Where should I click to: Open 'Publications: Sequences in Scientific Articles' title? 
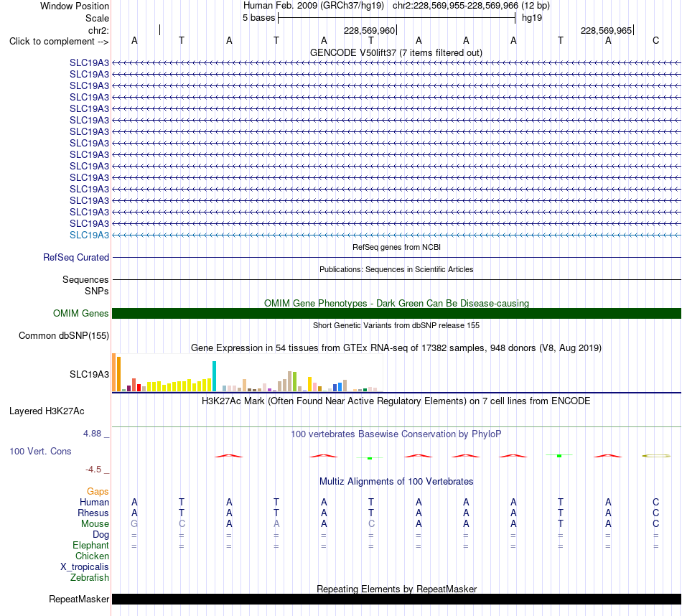coord(396,269)
